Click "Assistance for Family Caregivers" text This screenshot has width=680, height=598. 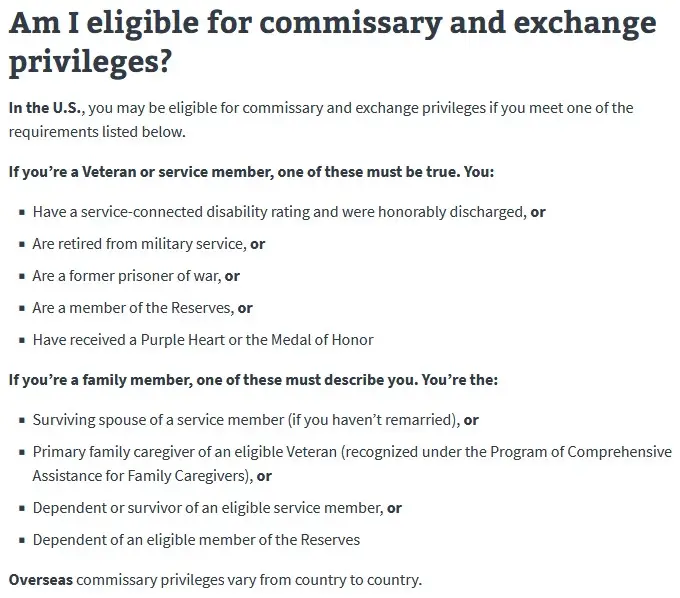142,476
